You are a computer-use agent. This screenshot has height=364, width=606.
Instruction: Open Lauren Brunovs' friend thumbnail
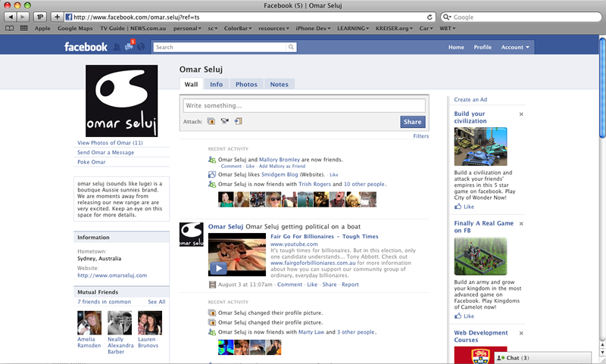tap(150, 322)
